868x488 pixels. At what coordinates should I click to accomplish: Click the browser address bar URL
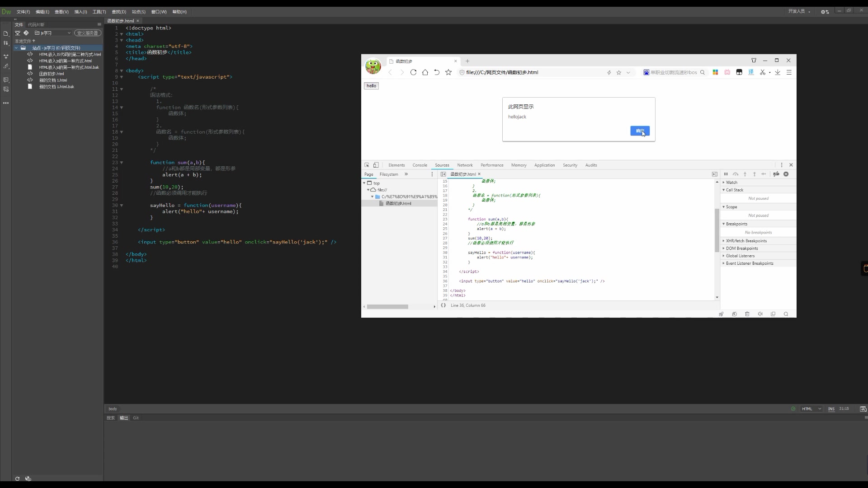pyautogui.click(x=502, y=72)
